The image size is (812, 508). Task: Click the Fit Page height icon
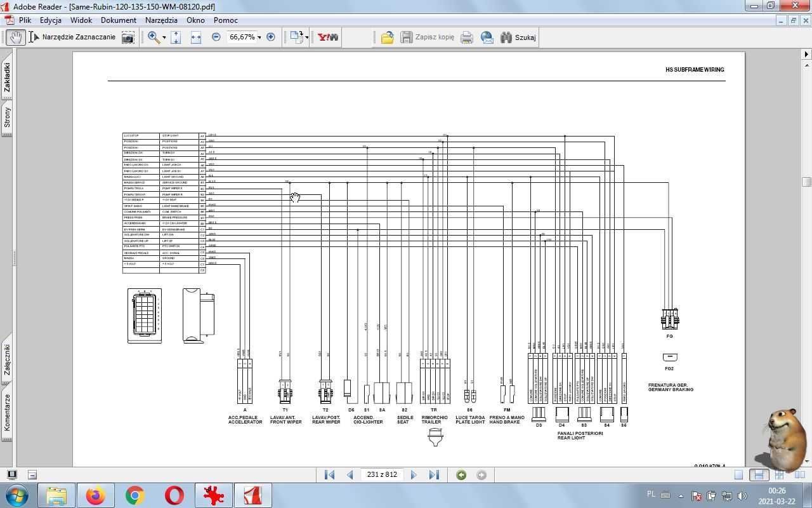point(176,37)
